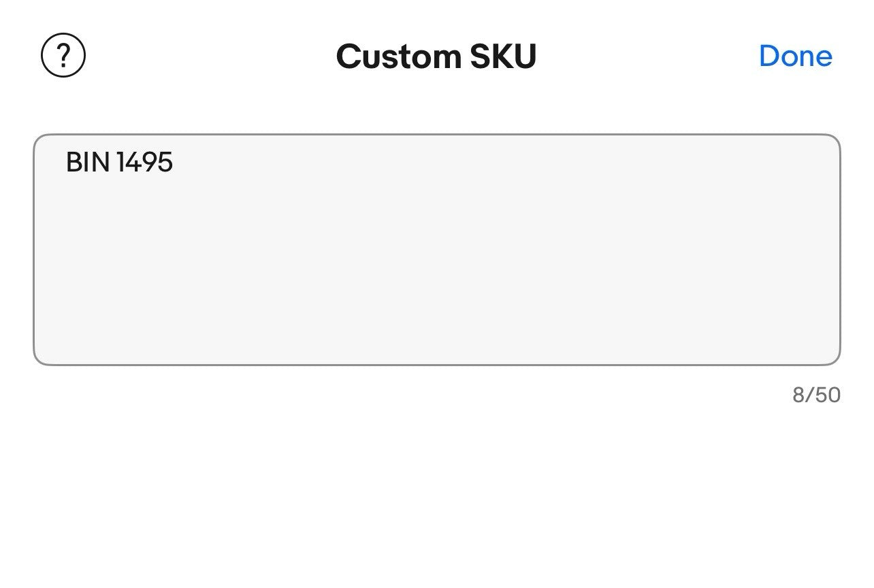Screen dimensions: 874x588
Task: Place cursor before the B in BIN
Action: click(x=66, y=163)
